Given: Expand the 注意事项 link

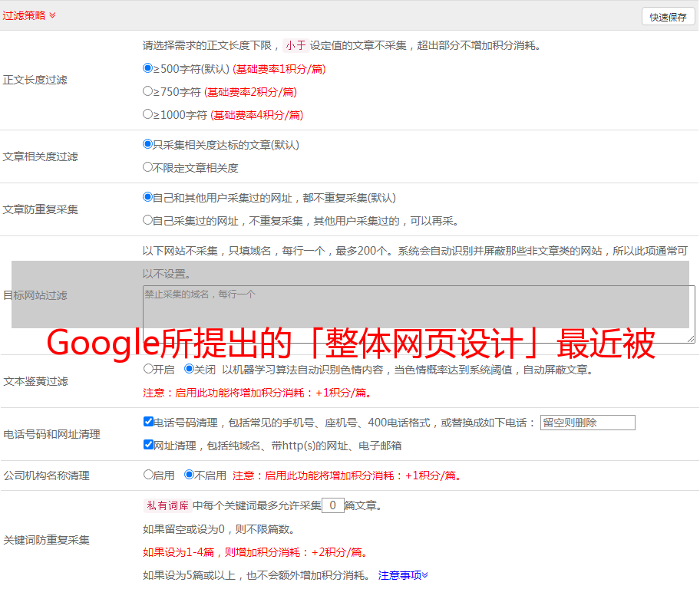Looking at the screenshot, I should point(403,575).
